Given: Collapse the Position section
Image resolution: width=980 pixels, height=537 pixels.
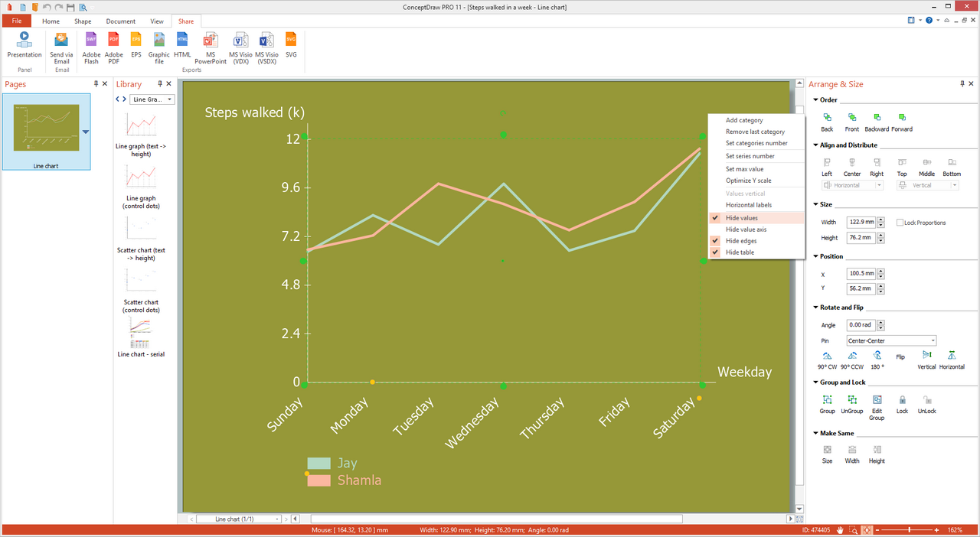Looking at the screenshot, I should pos(815,256).
